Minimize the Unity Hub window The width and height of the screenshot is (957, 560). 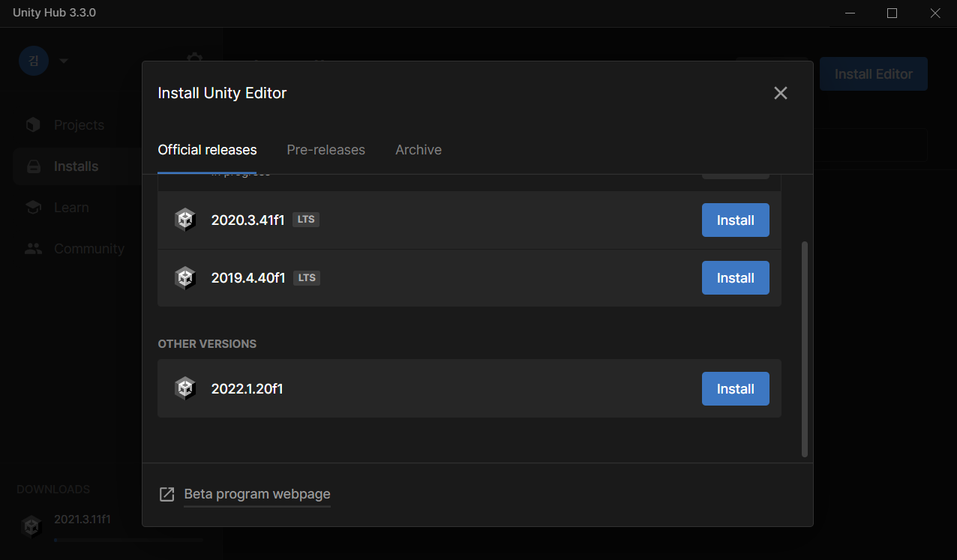[850, 13]
